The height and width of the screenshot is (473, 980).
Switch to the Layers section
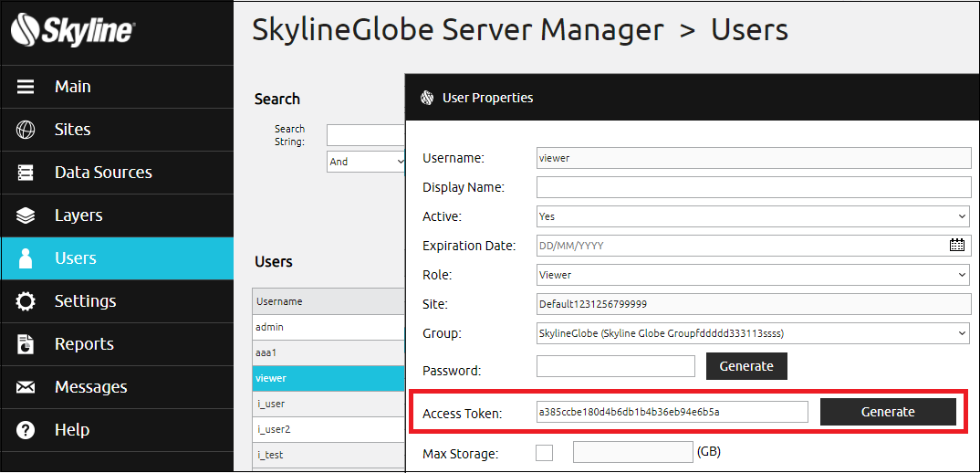(117, 215)
